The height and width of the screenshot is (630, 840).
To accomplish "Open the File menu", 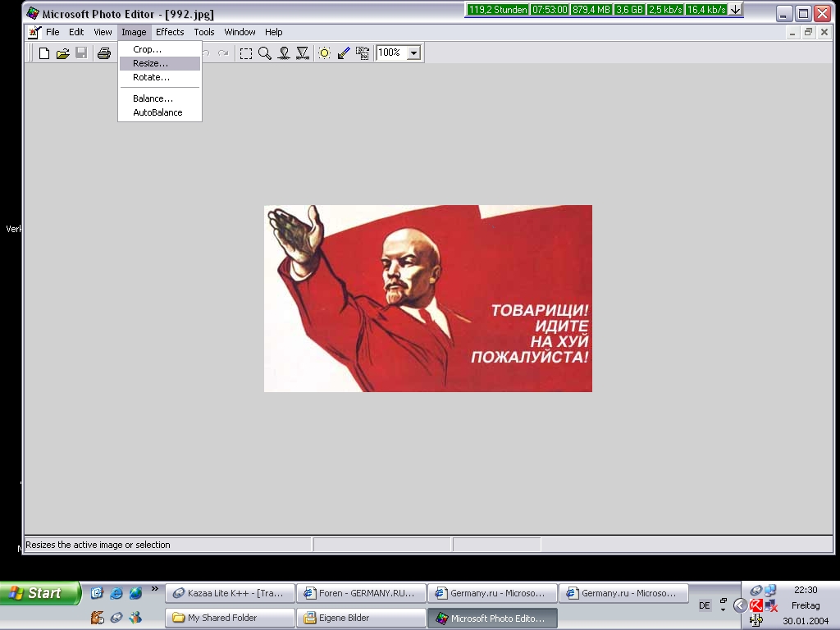I will [x=52, y=32].
